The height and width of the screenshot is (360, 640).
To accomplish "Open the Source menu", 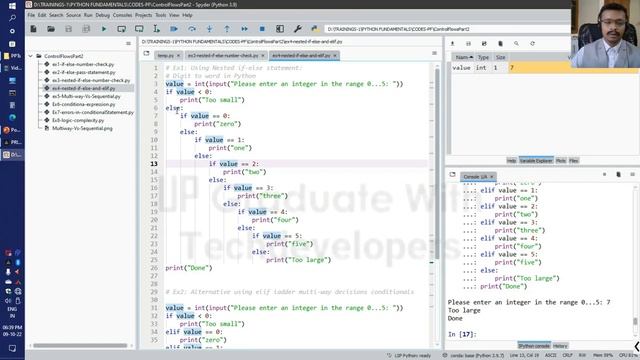I will (x=73, y=15).
